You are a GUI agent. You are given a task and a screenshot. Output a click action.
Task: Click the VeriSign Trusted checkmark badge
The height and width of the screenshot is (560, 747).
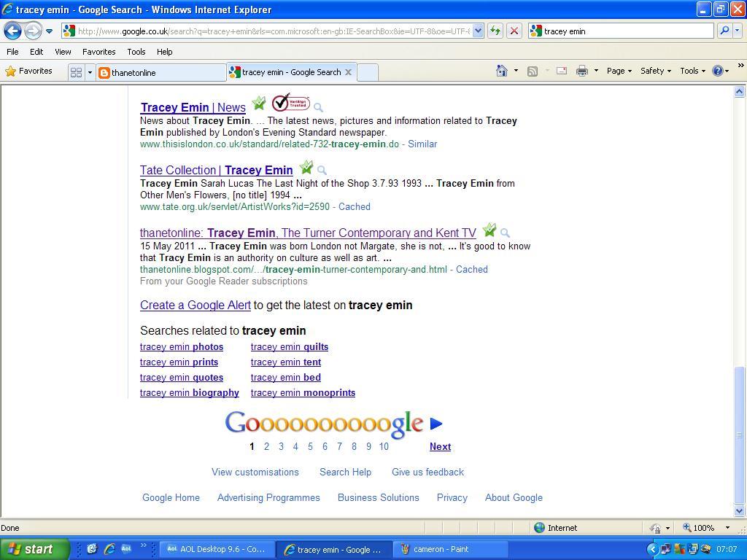click(290, 102)
